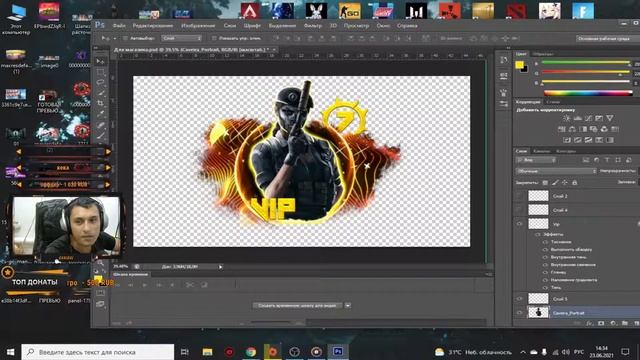Click the foreground yellow color swatch
The image size is (640, 360).
point(519,65)
